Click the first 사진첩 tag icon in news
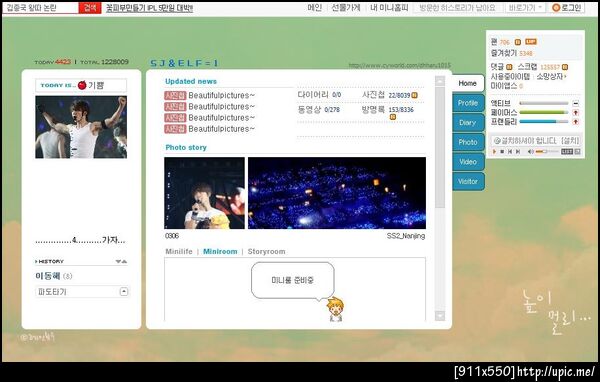The height and width of the screenshot is (382, 600). click(175, 95)
